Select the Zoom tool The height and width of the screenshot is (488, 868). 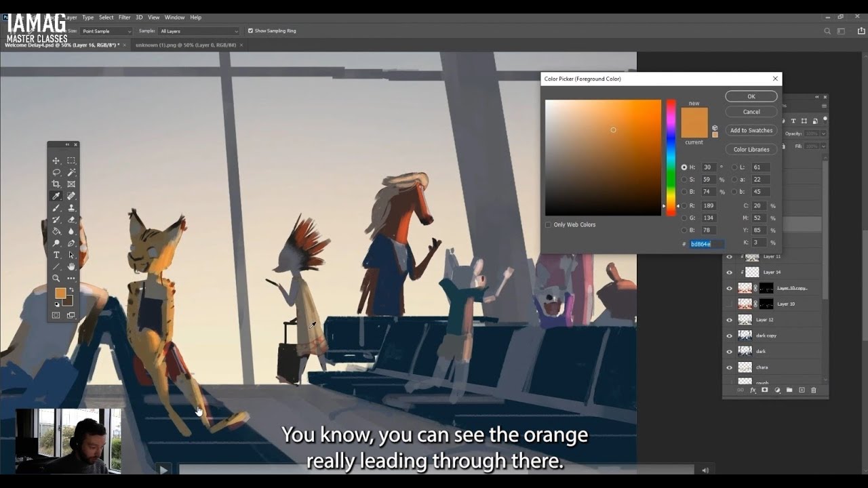point(56,279)
